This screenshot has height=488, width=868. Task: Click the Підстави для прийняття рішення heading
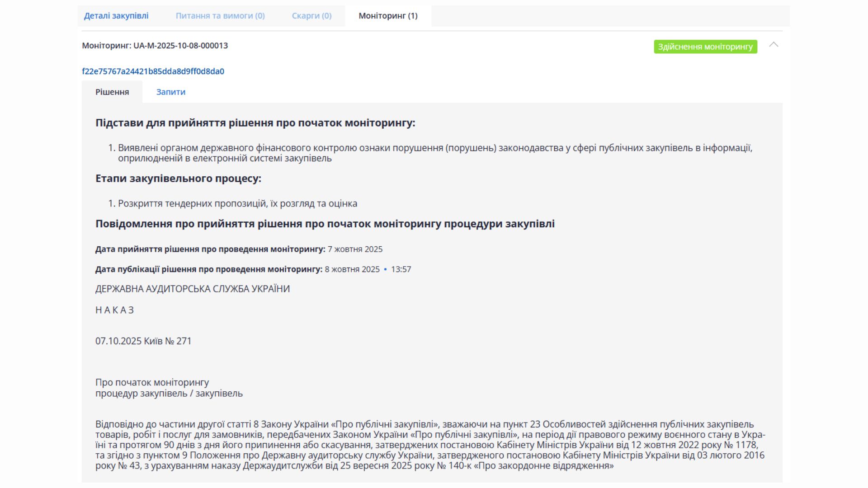click(255, 123)
